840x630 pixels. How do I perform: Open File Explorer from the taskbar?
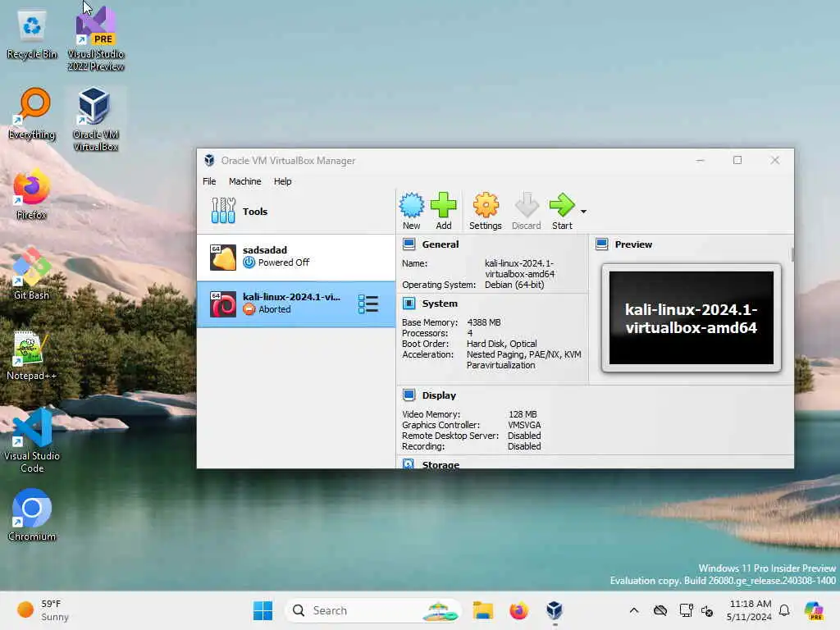point(482,610)
